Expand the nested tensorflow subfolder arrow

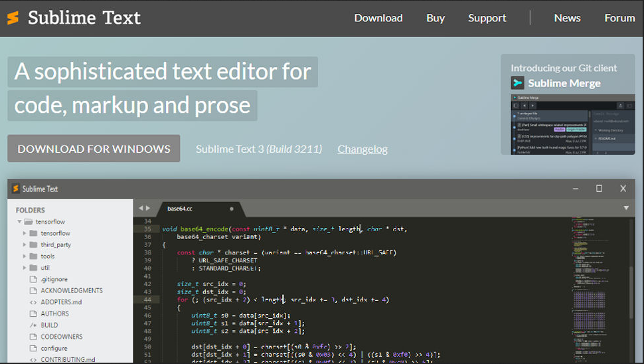[24, 233]
